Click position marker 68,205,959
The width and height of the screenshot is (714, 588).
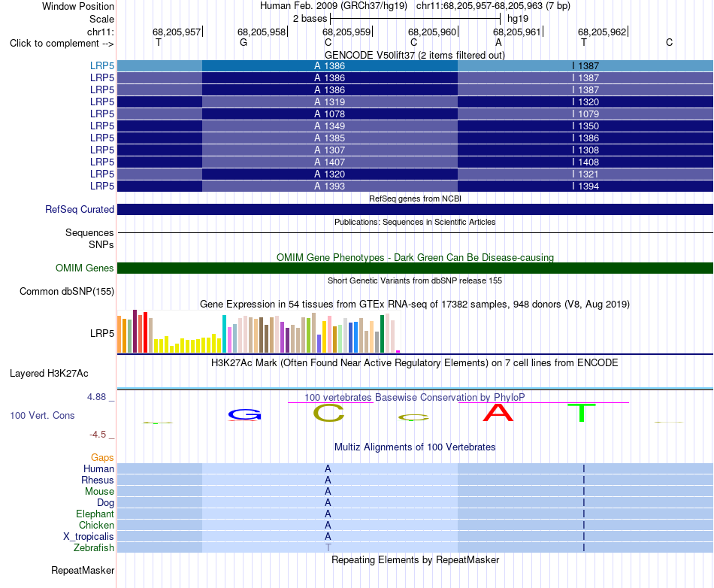tap(346, 32)
